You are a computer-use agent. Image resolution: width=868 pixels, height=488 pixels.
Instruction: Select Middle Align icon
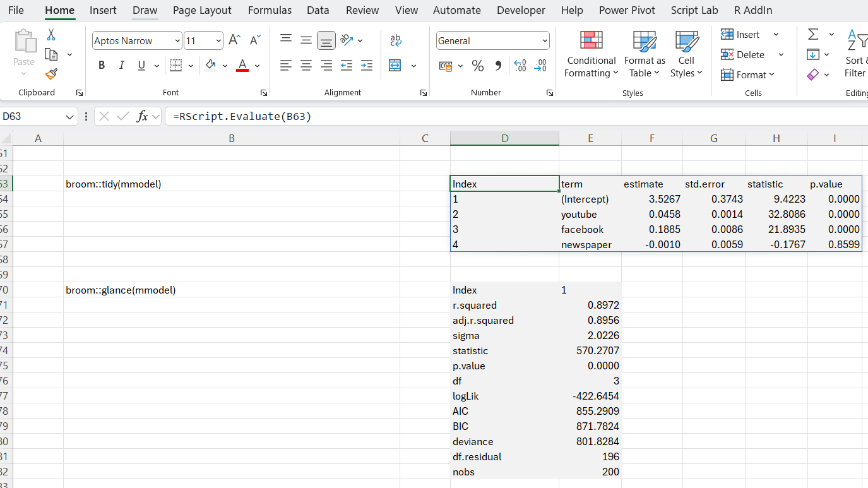pyautogui.click(x=306, y=40)
